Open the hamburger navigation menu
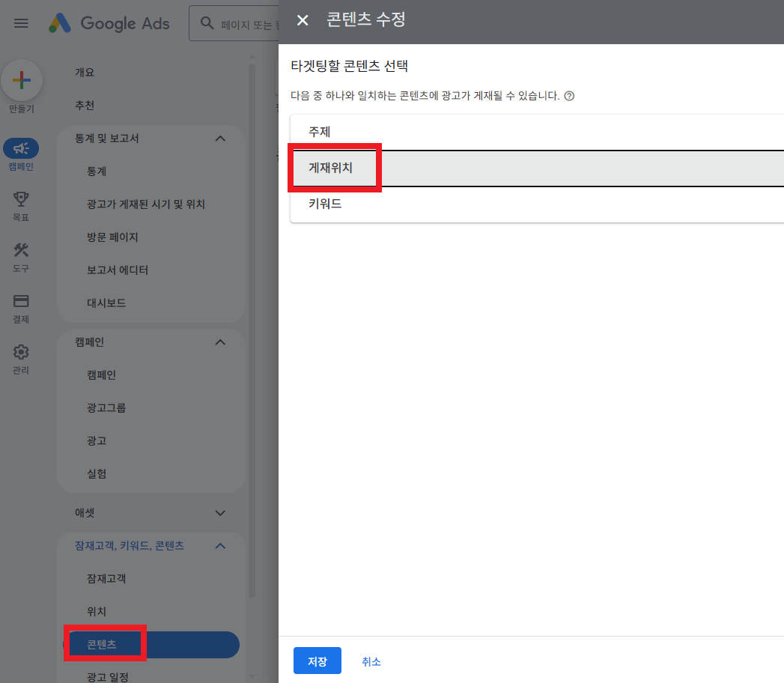 20,22
